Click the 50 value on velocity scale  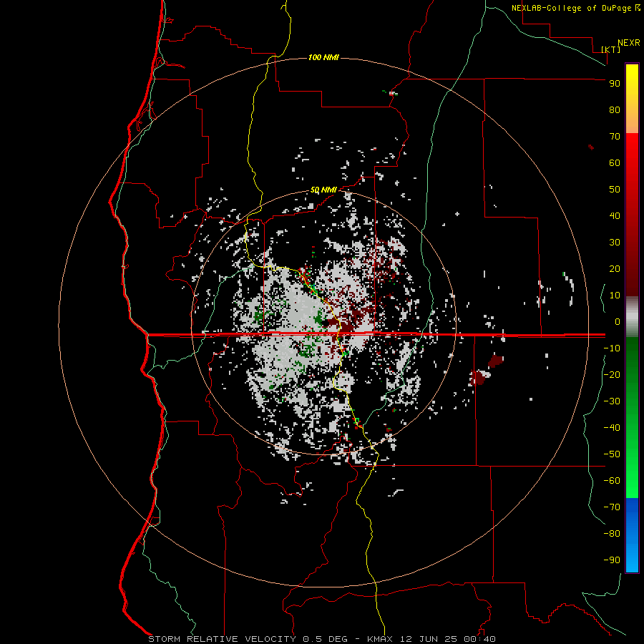pos(615,190)
